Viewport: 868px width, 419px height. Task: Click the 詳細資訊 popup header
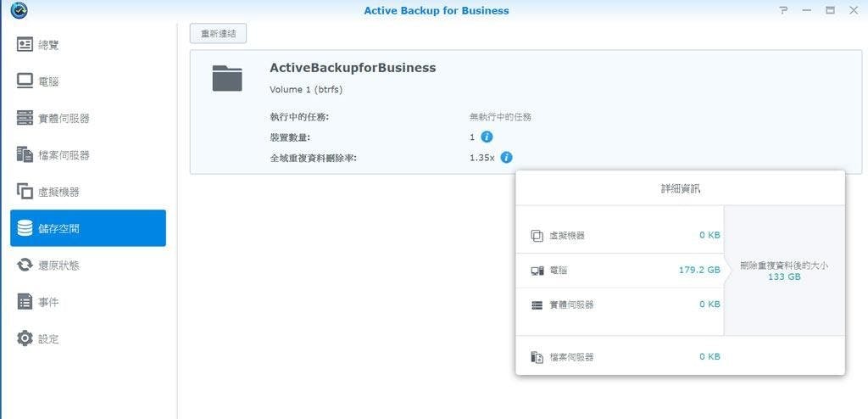[681, 189]
